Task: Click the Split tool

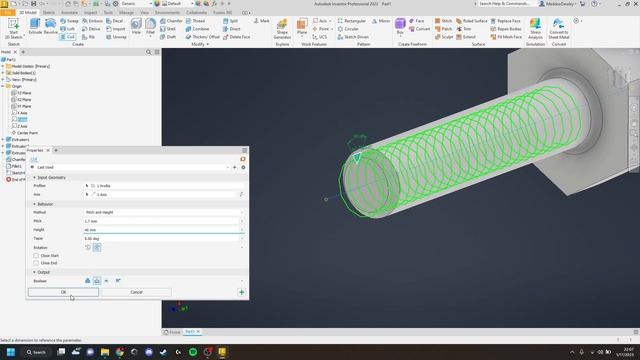Action: 231,21
